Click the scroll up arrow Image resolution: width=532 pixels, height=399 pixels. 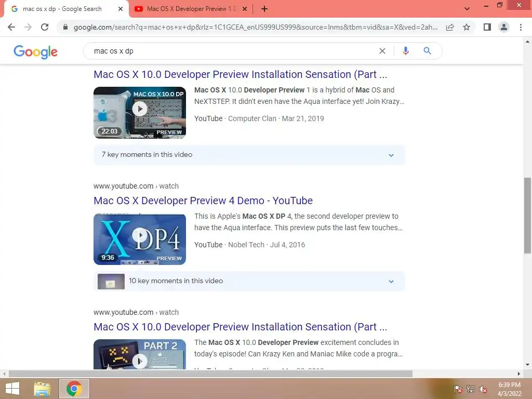(x=527, y=42)
